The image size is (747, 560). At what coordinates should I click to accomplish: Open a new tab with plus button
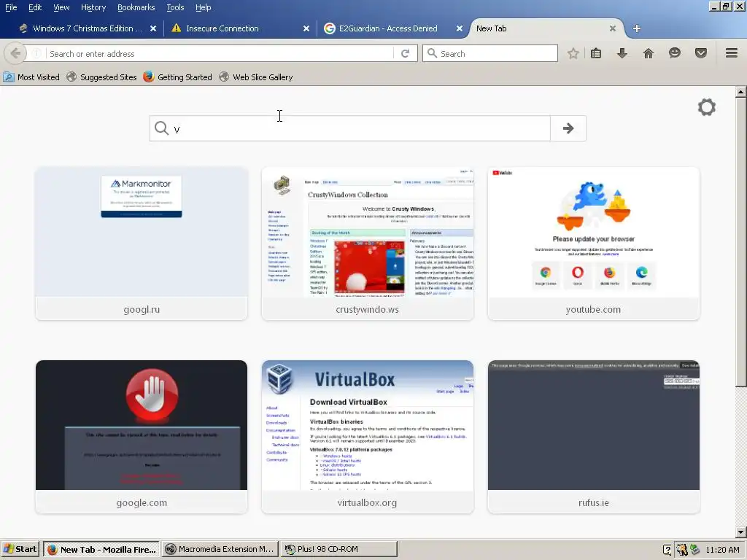coord(636,28)
